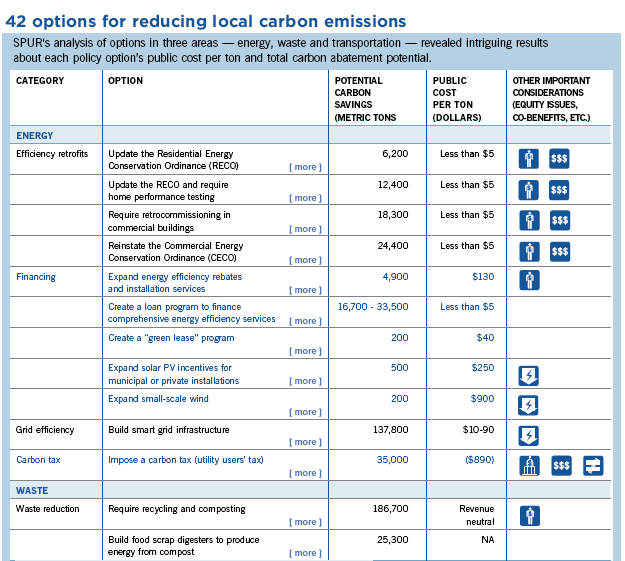The image size is (625, 561).
Task: Open [more] for smart grid infrastructure
Action: tap(305, 442)
